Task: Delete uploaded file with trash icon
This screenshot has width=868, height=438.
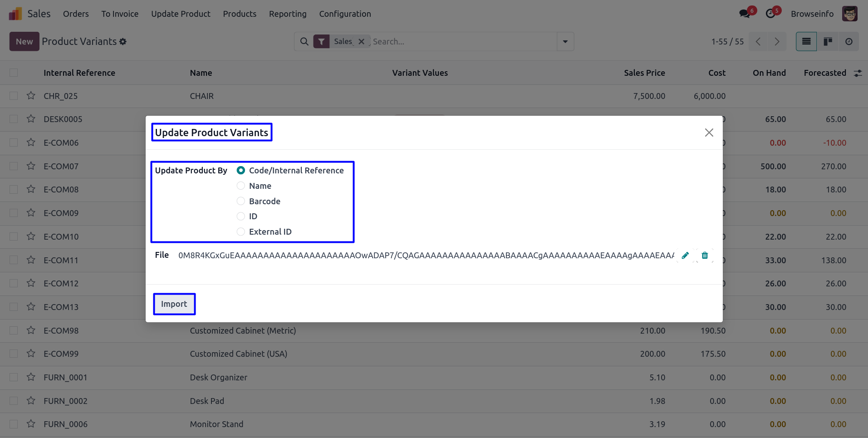Action: coord(705,256)
